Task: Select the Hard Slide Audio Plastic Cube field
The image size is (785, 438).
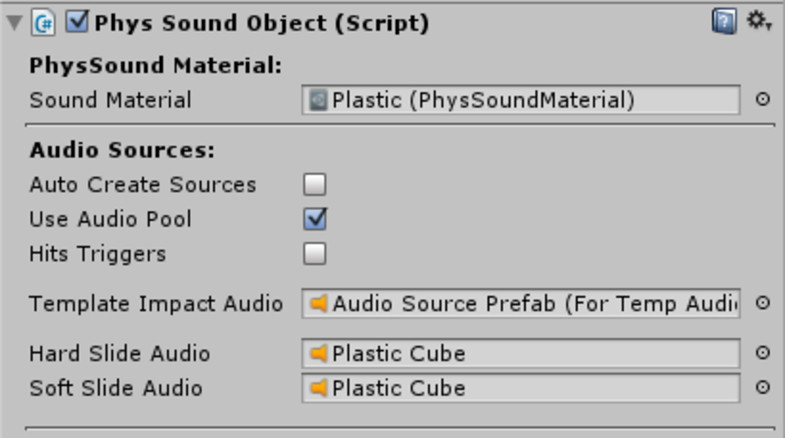Action: click(x=521, y=353)
